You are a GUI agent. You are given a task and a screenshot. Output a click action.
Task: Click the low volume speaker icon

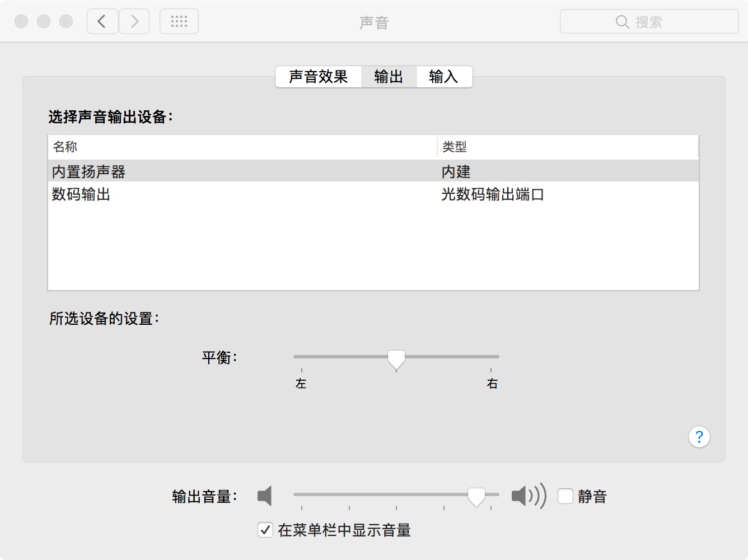pos(265,496)
